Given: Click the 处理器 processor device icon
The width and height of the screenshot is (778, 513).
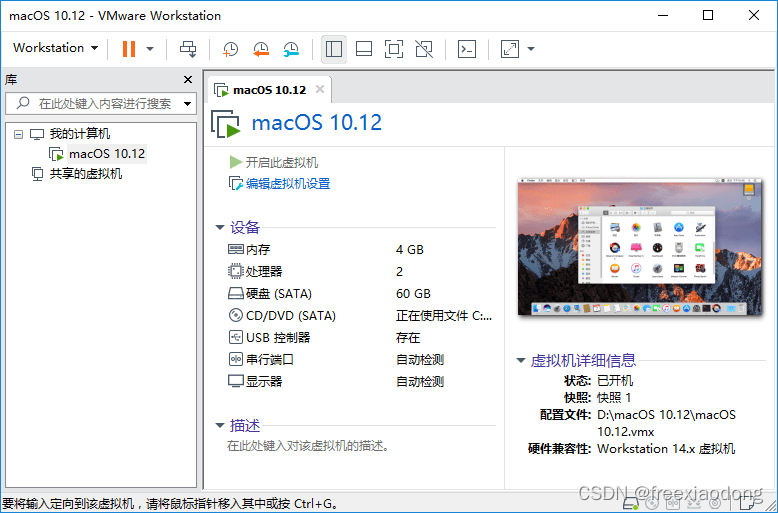Looking at the screenshot, I should coord(235,271).
